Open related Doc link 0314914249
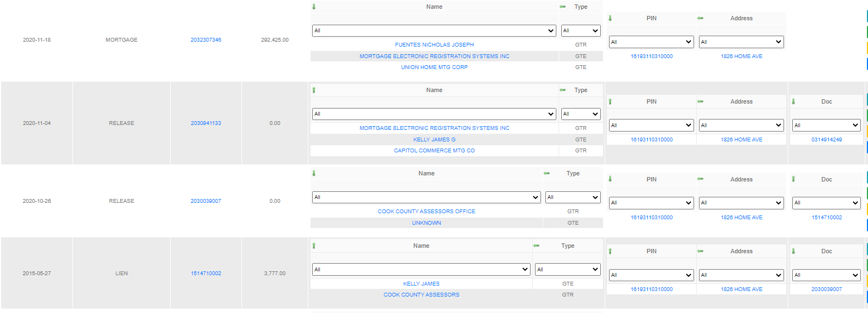The image size is (868, 313). (826, 140)
